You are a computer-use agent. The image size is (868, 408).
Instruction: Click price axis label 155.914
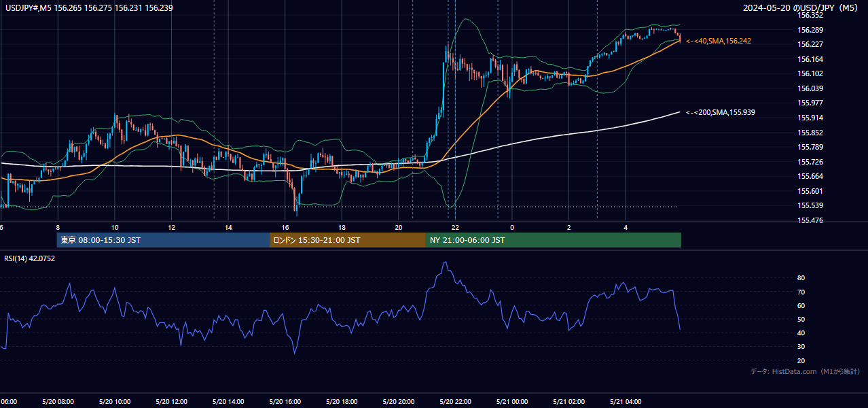point(810,118)
